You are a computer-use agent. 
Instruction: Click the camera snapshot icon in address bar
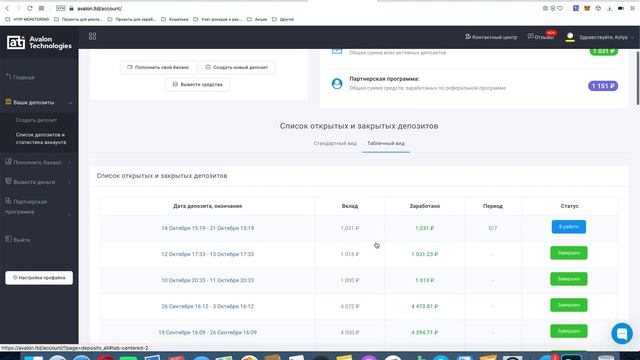click(x=545, y=8)
